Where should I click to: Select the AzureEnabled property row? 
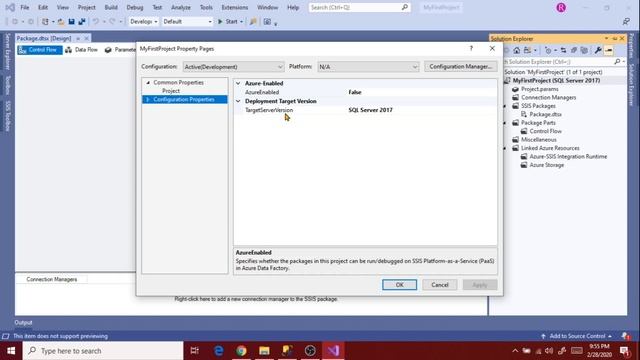click(365, 92)
